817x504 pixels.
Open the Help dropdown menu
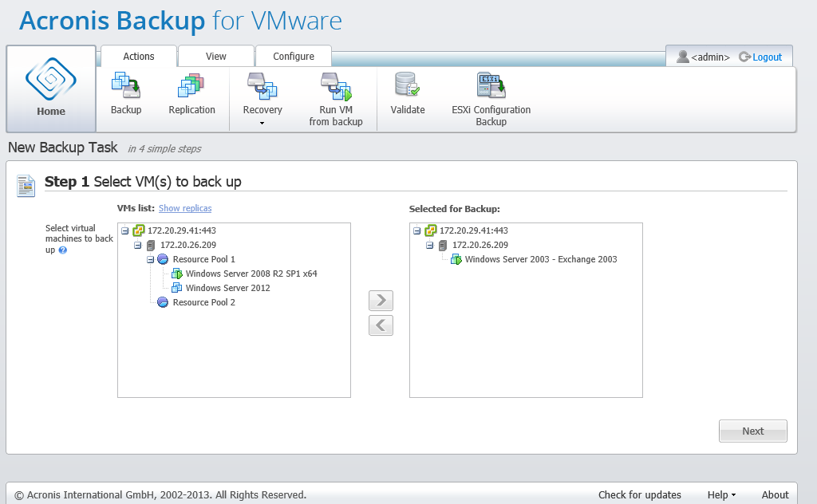coord(721,494)
